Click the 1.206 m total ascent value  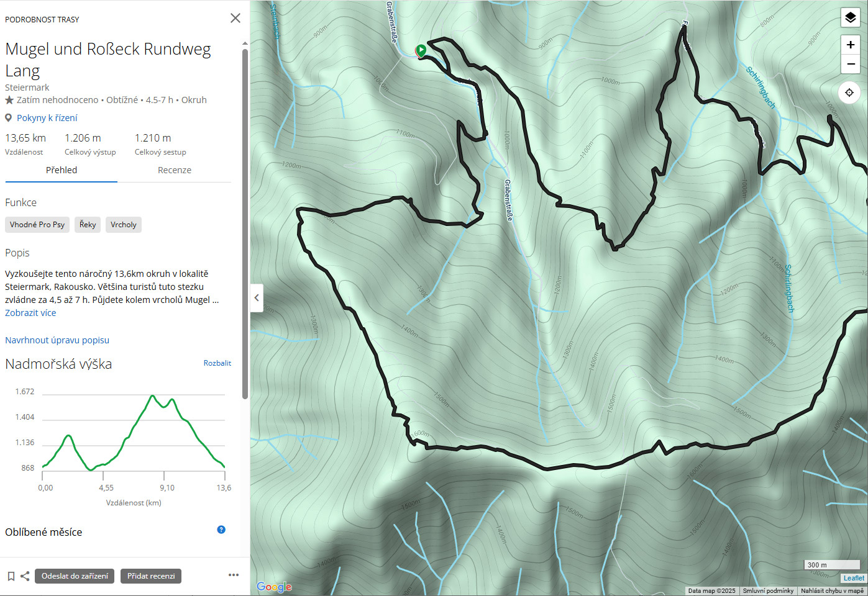83,138
